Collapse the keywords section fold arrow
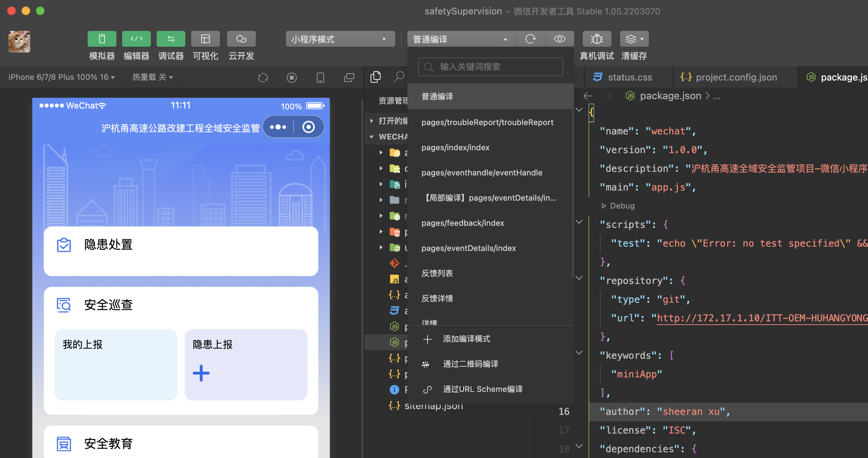This screenshot has height=458, width=868. tap(579, 353)
